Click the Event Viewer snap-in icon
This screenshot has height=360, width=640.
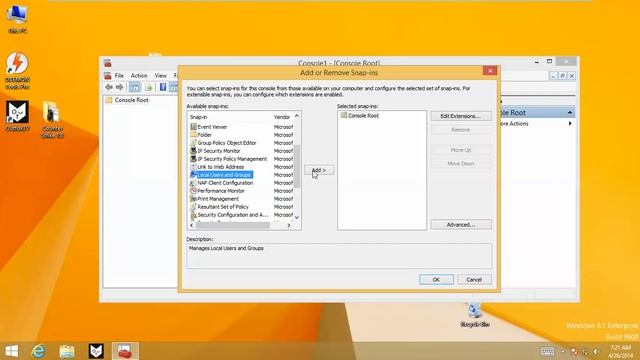pyautogui.click(x=193, y=127)
